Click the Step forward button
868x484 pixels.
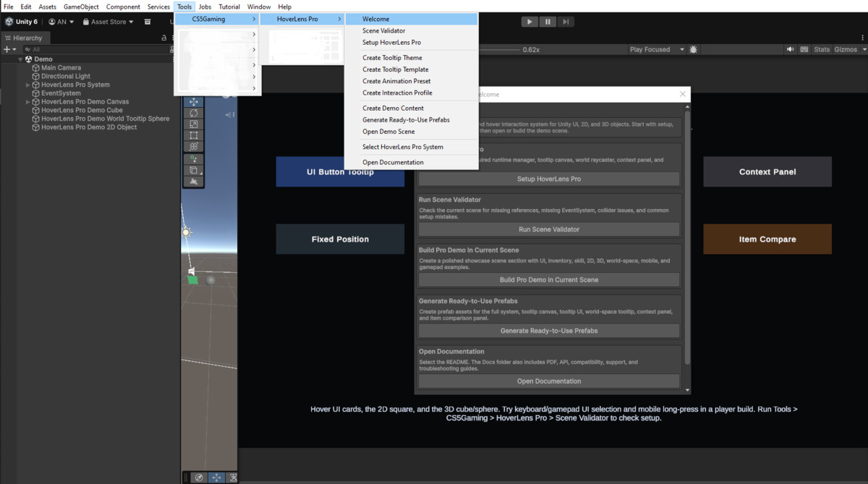tap(566, 22)
